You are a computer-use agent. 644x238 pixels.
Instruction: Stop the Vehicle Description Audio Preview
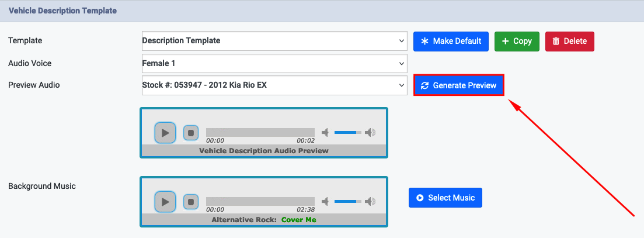(x=190, y=133)
